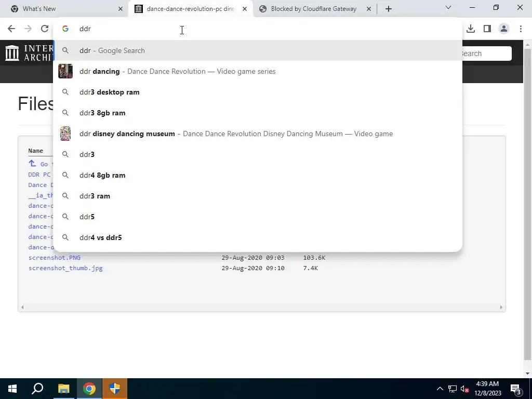
Task: Open File Explorer from the taskbar
Action: 63,389
